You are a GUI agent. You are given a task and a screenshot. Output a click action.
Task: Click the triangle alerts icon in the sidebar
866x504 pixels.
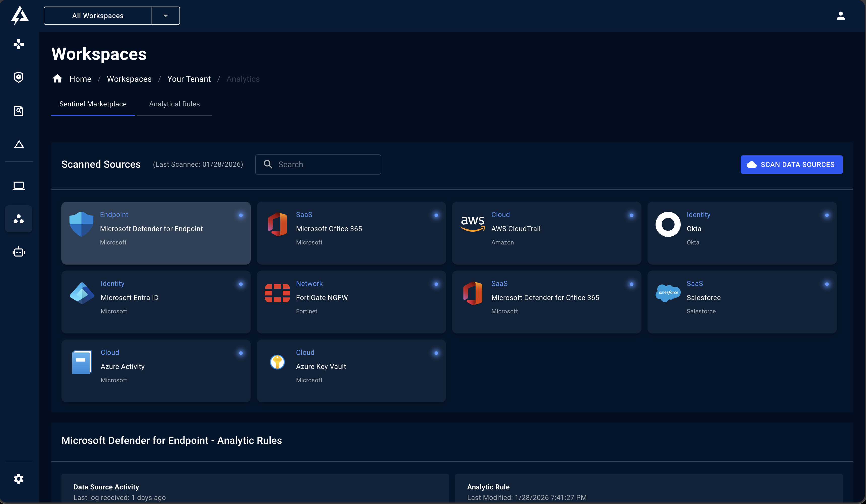pyautogui.click(x=19, y=144)
